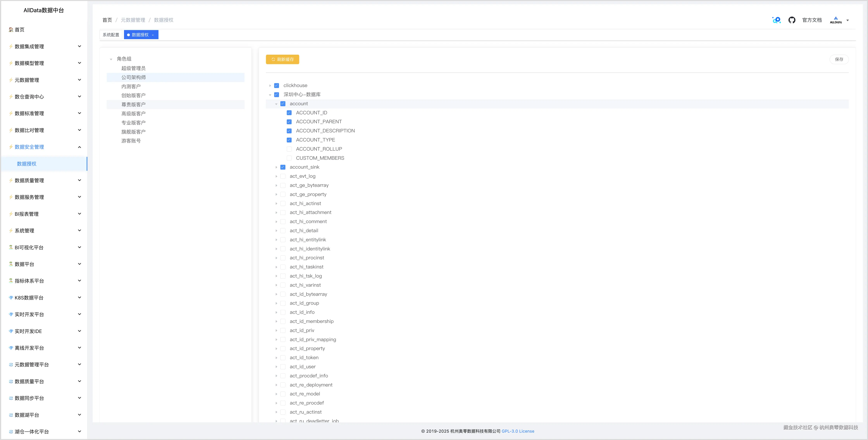Image resolution: width=868 pixels, height=440 pixels.
Task: Collapse the 深圳中心-数据库 node
Action: coord(270,95)
